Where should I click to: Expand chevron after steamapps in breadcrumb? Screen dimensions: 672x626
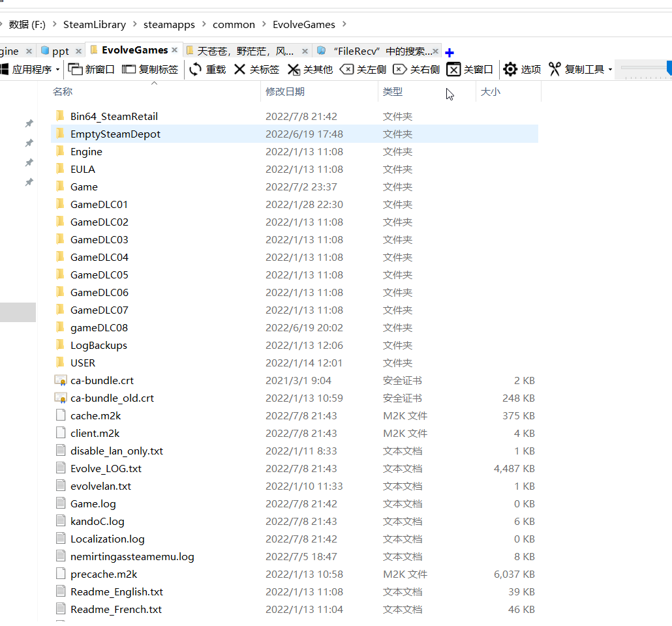pos(204,24)
